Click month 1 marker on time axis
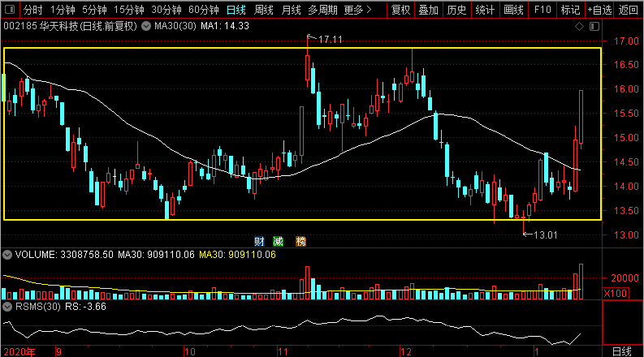This screenshot has height=357, width=644. pyautogui.click(x=536, y=351)
